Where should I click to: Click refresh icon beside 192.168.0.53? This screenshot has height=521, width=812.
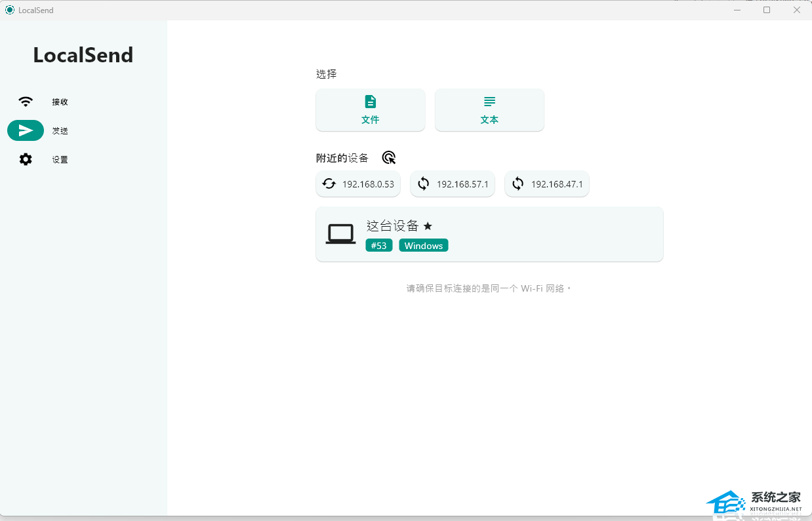coord(329,184)
